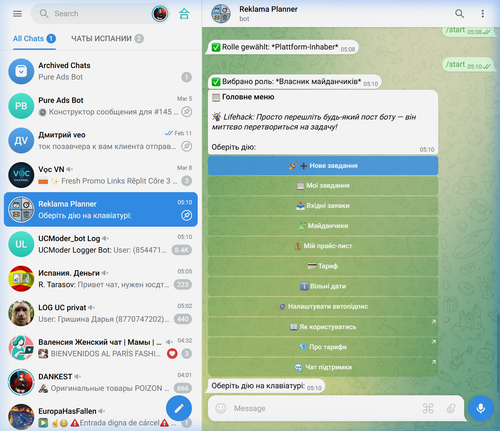This screenshot has width=500, height=431.
Task: Click the Мій прайс-лист bot button
Action: pos(323,246)
